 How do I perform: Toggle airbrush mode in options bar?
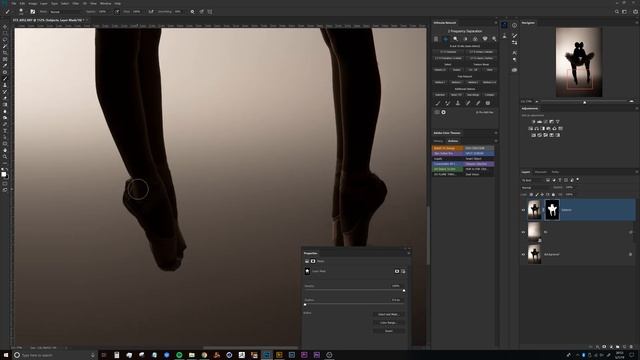(x=151, y=12)
